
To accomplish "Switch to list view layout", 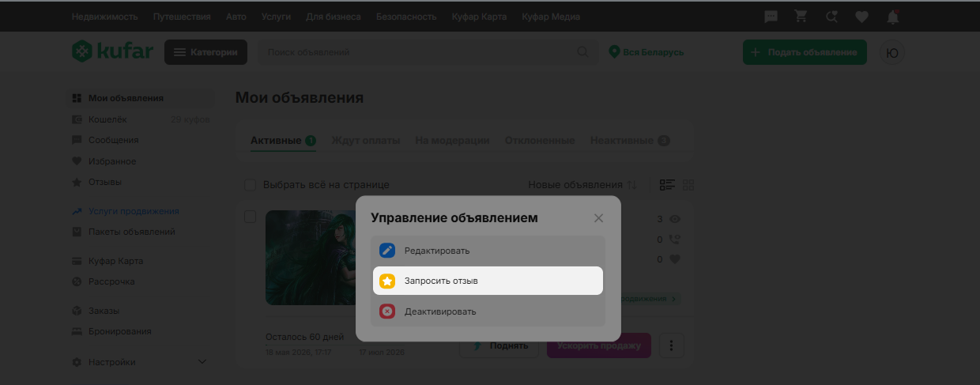I will click(667, 185).
